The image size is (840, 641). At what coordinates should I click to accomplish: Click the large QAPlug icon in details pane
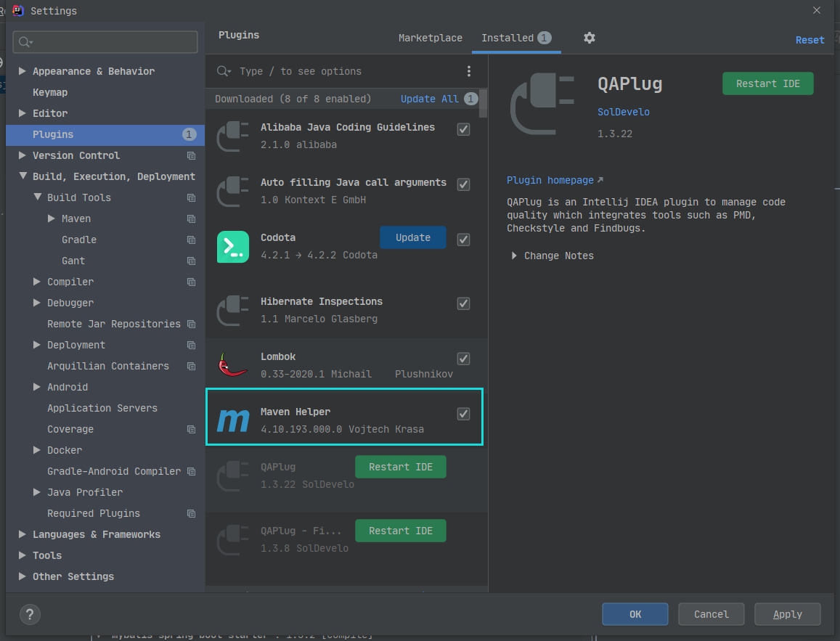(542, 103)
